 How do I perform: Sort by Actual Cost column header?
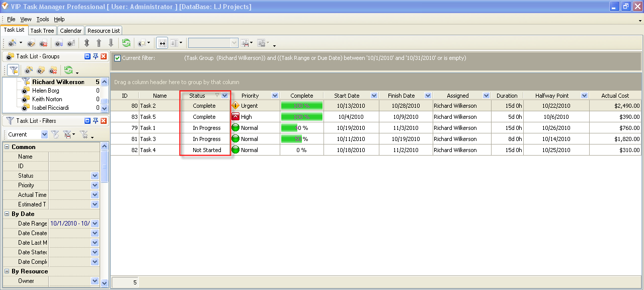[615, 96]
